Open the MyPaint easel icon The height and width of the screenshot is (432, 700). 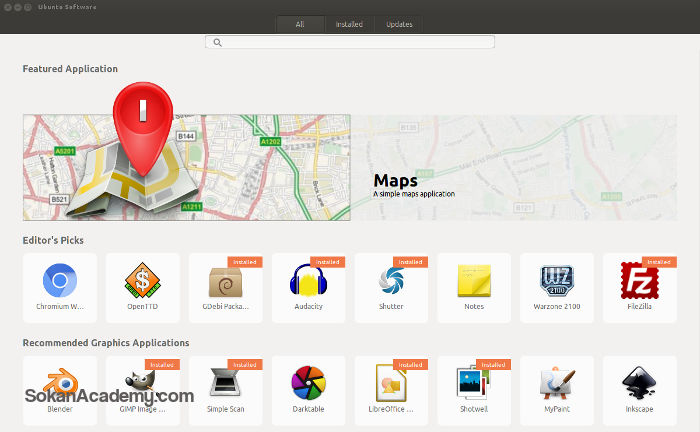pyautogui.click(x=557, y=383)
